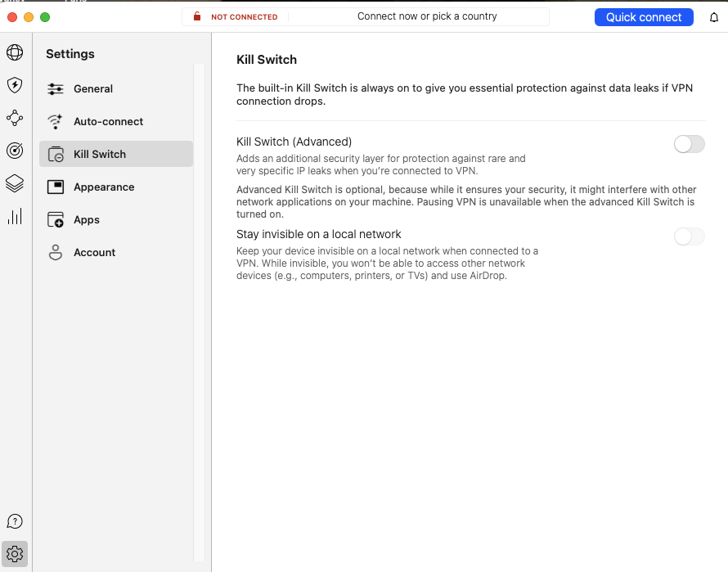
Task: Click the help question mark icon
Action: point(15,521)
